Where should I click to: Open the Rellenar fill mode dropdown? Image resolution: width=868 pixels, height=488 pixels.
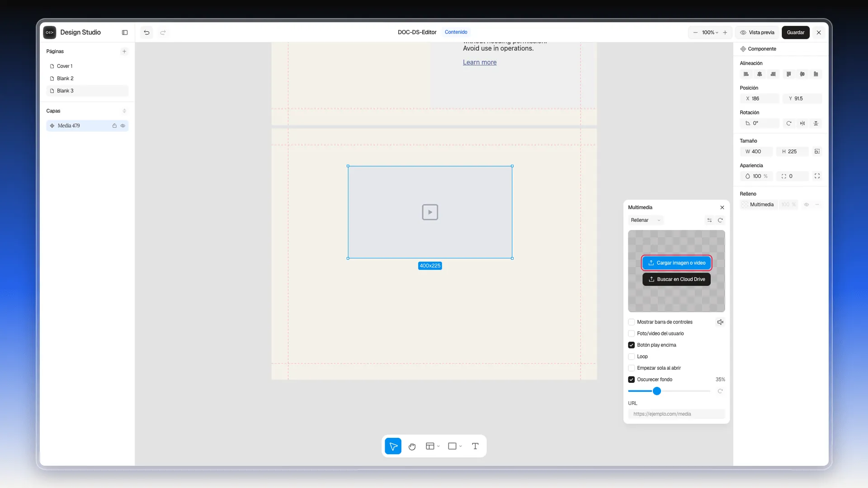646,221
